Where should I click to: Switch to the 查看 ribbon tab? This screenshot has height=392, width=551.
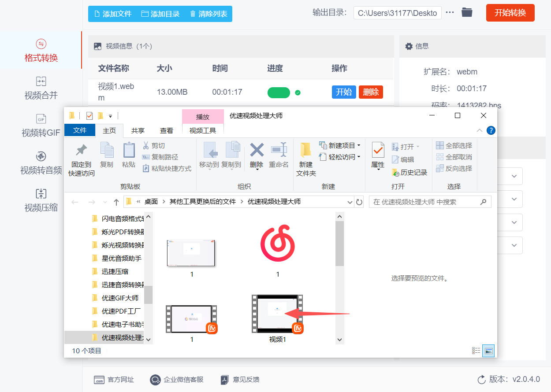(167, 130)
